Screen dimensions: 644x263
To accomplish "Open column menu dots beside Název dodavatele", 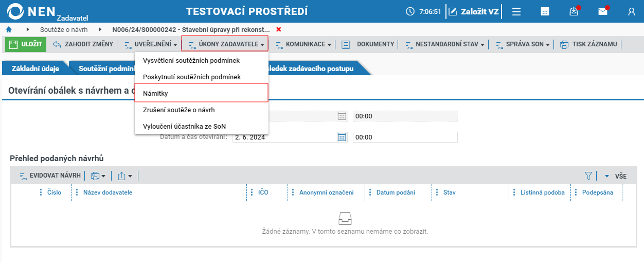I will 77,192.
